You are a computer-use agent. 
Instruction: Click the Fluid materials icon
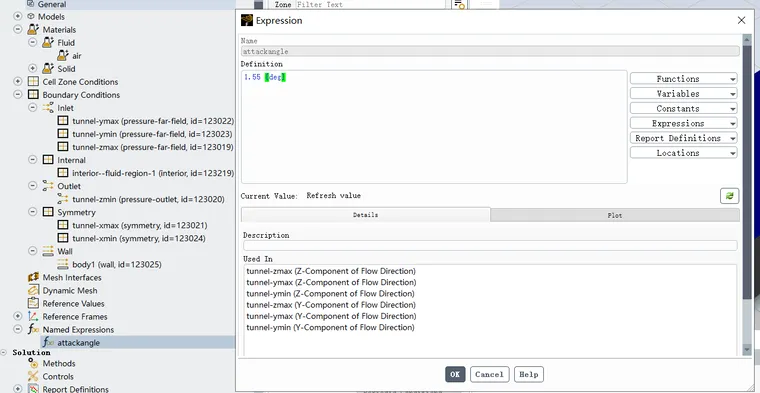tap(48, 43)
